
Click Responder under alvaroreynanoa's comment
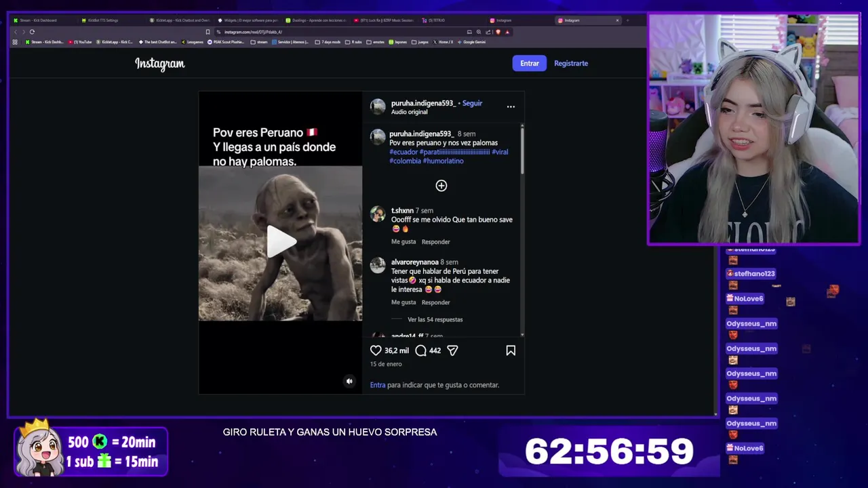(435, 302)
